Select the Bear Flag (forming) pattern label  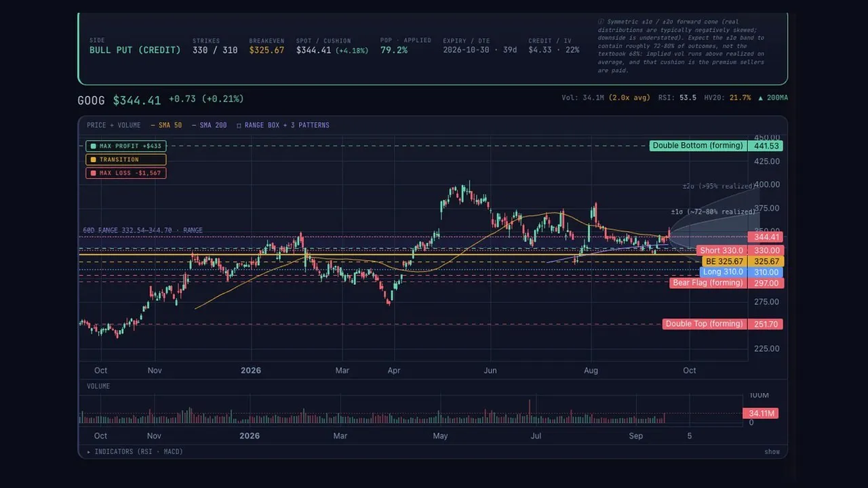click(707, 283)
